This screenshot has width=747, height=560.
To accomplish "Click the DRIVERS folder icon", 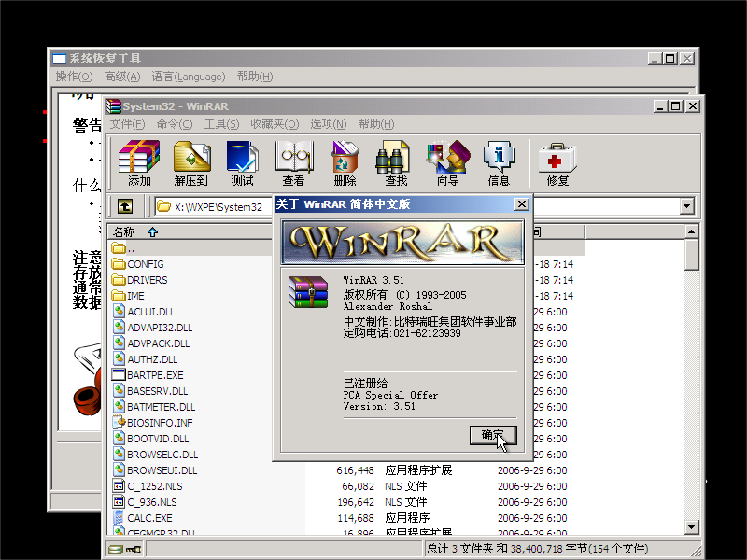I will (119, 279).
